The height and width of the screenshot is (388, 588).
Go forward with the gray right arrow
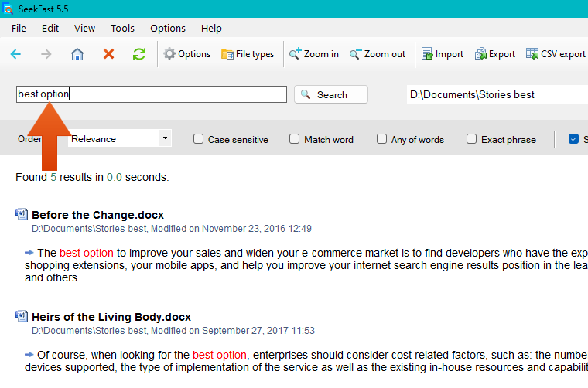pyautogui.click(x=46, y=54)
